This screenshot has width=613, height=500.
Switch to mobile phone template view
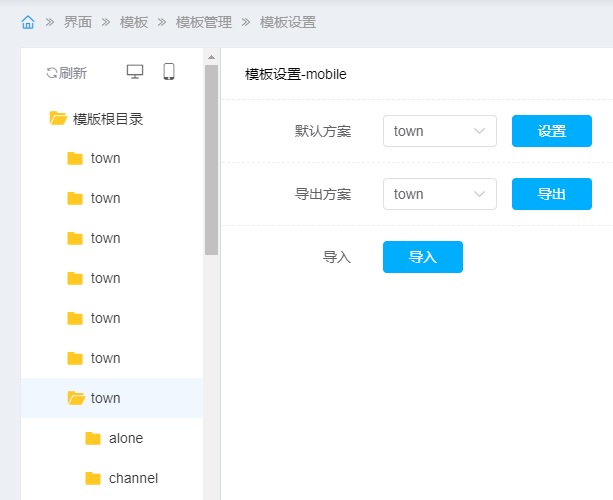(x=169, y=72)
